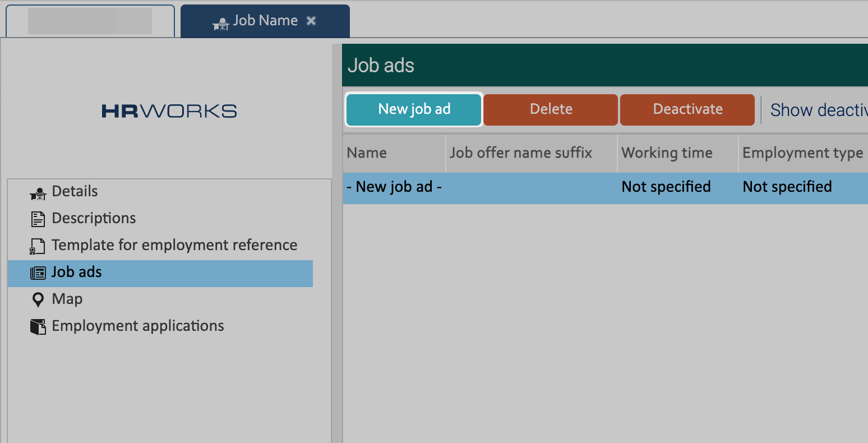The height and width of the screenshot is (443, 868).
Task: Sort by Employment type column header
Action: coord(802,153)
